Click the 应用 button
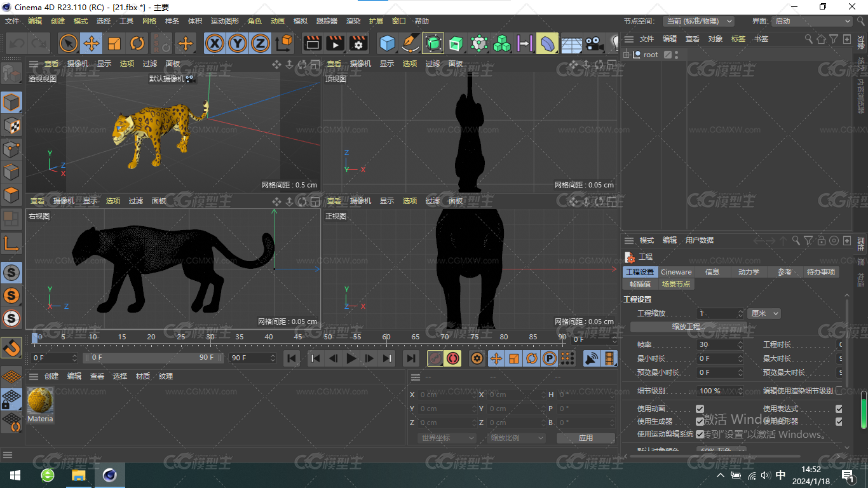This screenshot has width=868, height=488. pyautogui.click(x=586, y=438)
